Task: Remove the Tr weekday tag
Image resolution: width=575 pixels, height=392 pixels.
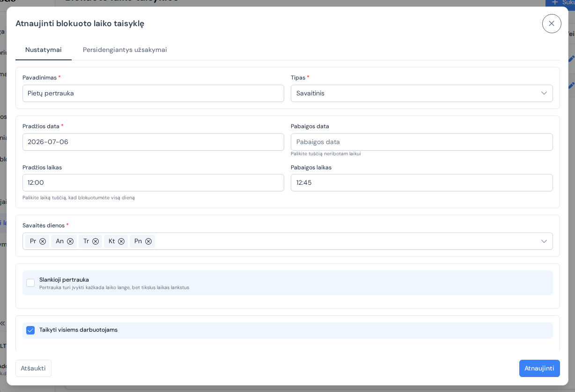Action: [96, 241]
